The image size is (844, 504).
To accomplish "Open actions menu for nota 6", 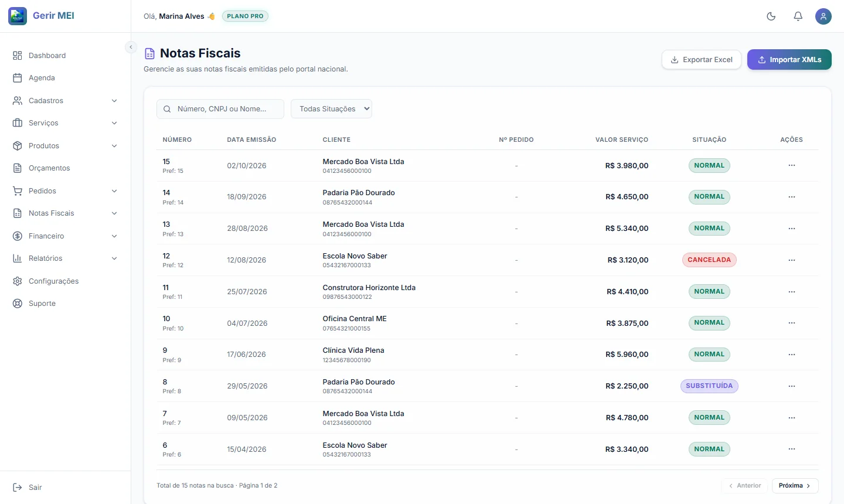I will click(792, 449).
